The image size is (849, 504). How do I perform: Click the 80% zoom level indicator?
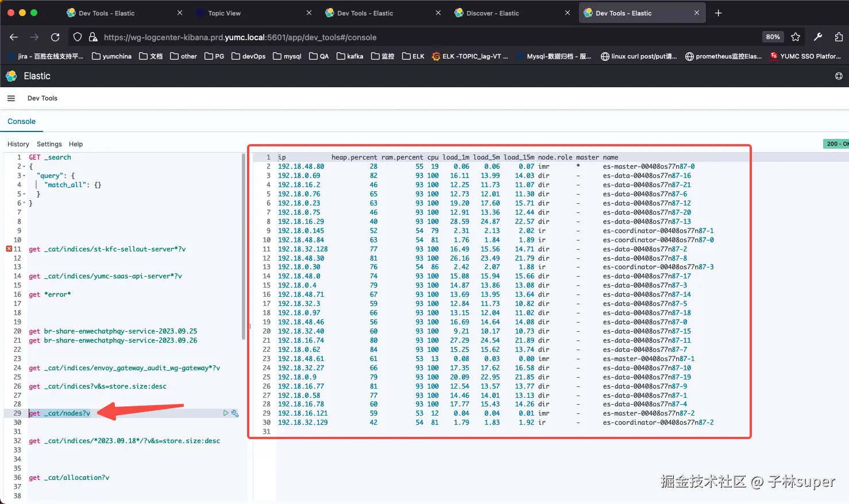click(773, 37)
